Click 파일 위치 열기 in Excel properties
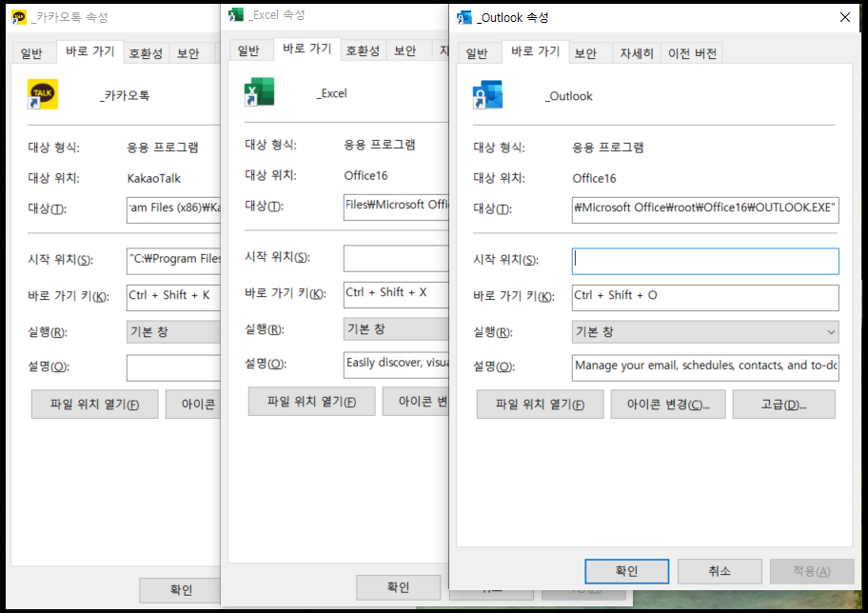The width and height of the screenshot is (868, 613). click(x=311, y=402)
